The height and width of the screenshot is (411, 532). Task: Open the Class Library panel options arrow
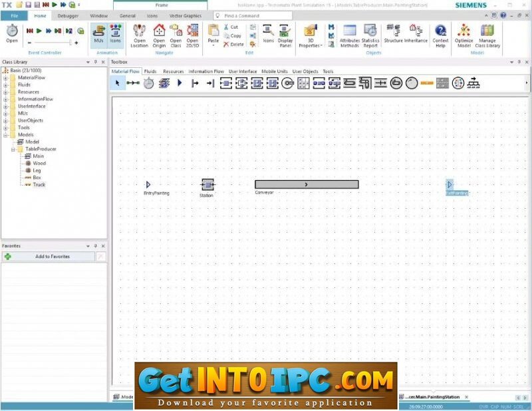[x=88, y=62]
